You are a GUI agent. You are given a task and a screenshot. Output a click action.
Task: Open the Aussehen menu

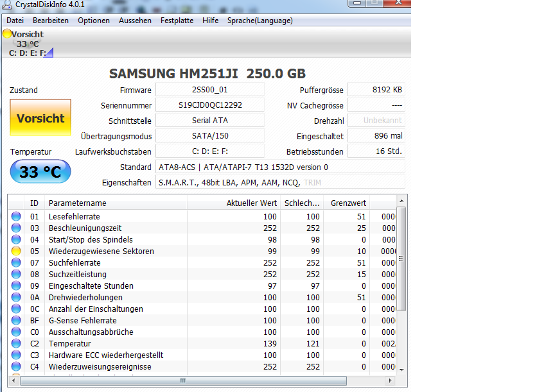(135, 21)
